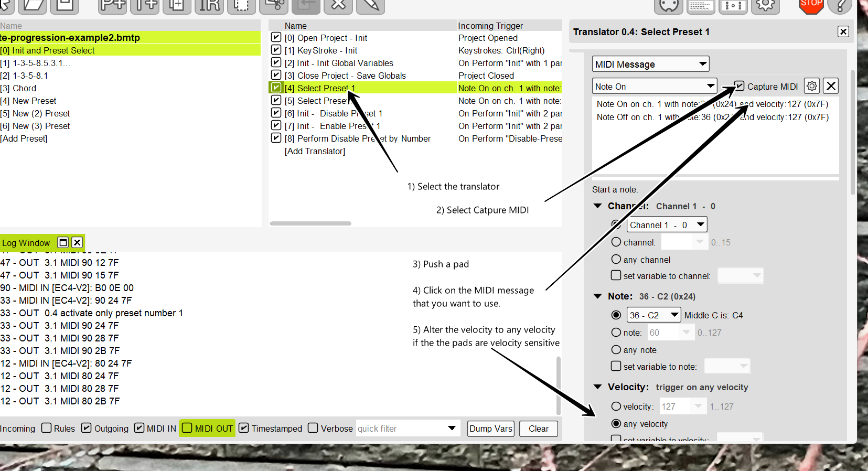Collapse the Velocity section triangle

click(597, 387)
